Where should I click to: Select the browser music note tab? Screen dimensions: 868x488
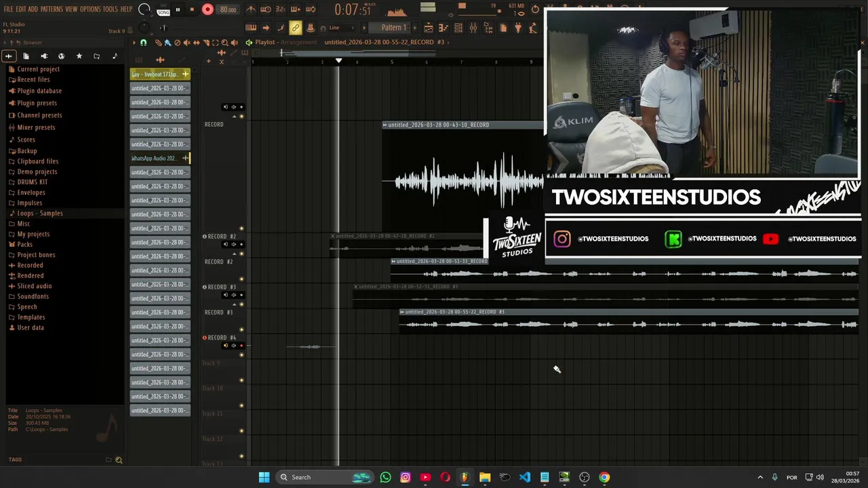114,56
